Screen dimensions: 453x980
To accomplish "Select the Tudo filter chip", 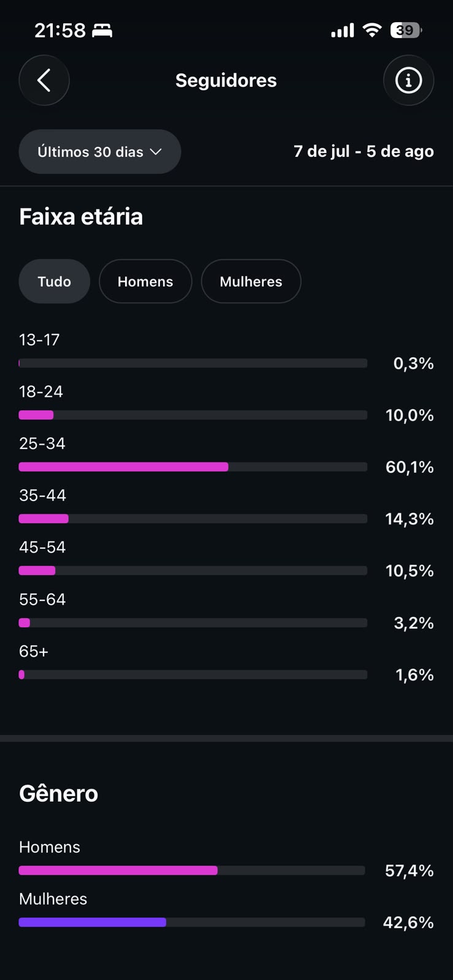I will click(x=55, y=281).
